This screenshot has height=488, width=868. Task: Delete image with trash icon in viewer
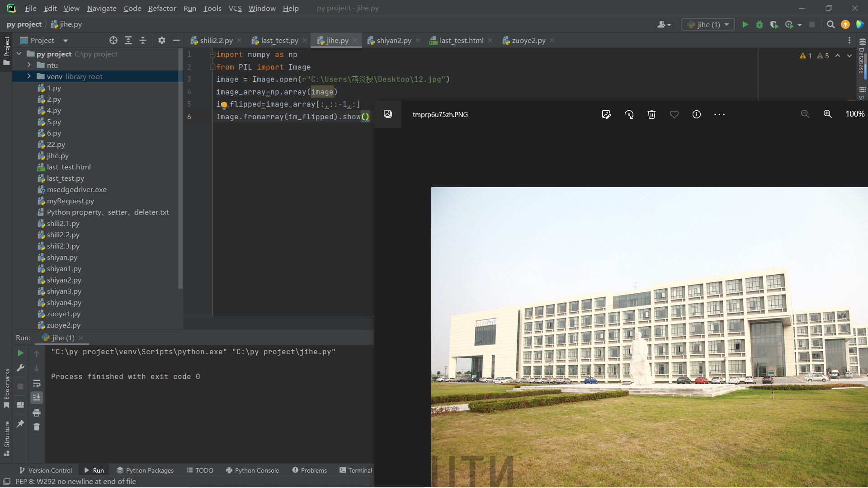(x=651, y=114)
